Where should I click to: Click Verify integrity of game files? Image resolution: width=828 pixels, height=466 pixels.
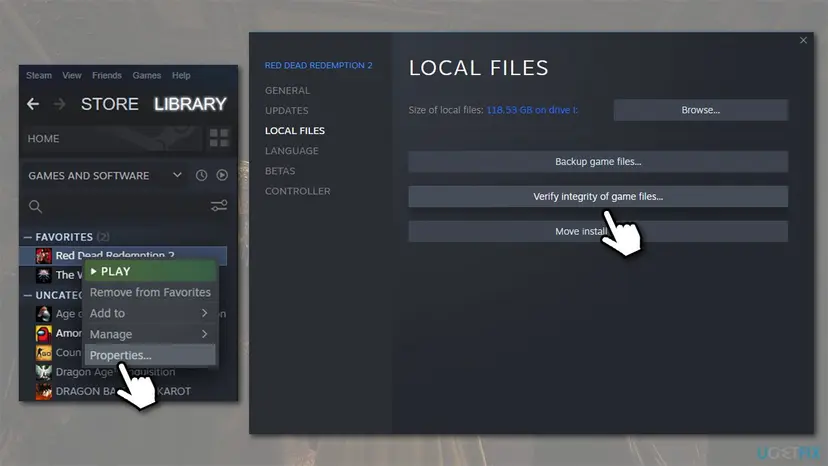pyautogui.click(x=598, y=197)
